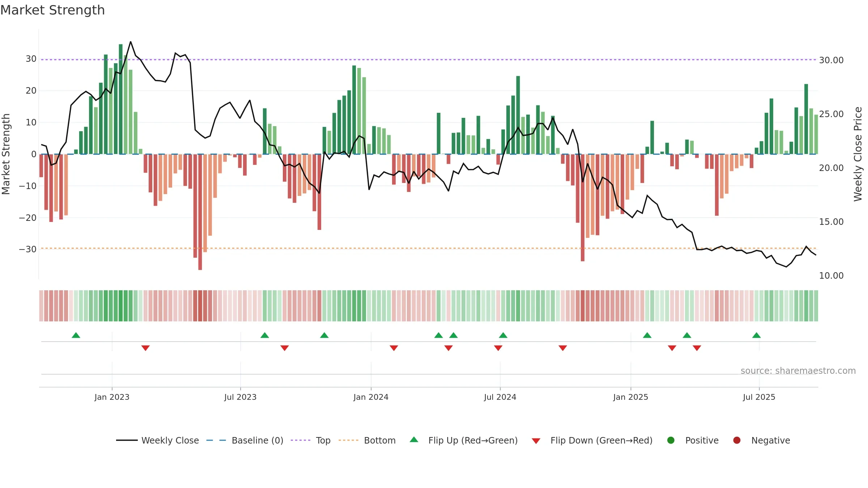Click the Weekly Close legend entry
The height and width of the screenshot is (488, 868).
157,440
